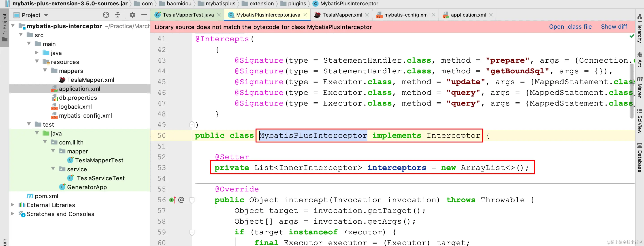This screenshot has width=644, height=246.
Task: Select pom.xml in project tree
Action: pyautogui.click(x=46, y=196)
